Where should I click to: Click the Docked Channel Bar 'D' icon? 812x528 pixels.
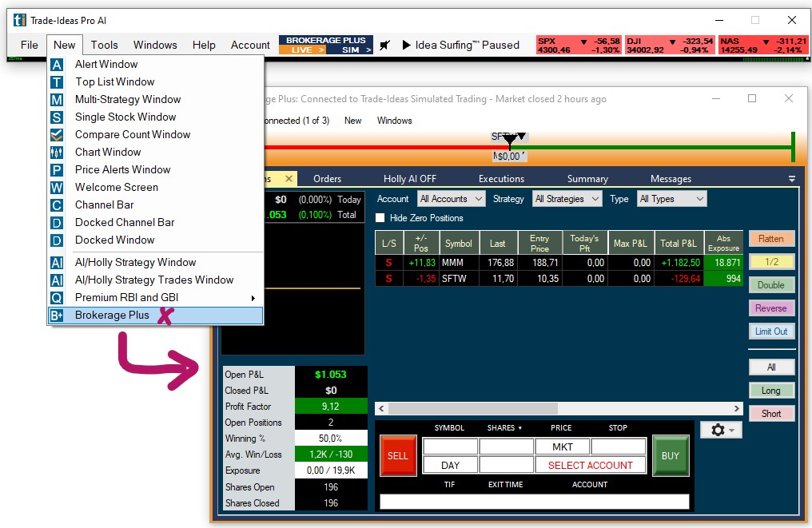[x=57, y=223]
